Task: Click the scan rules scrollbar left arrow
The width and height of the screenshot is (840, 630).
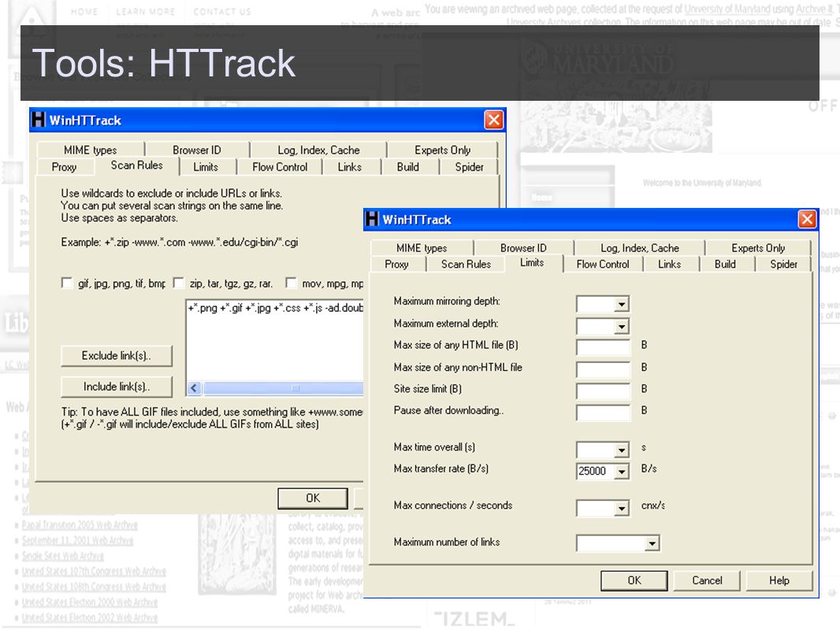Action: [194, 388]
